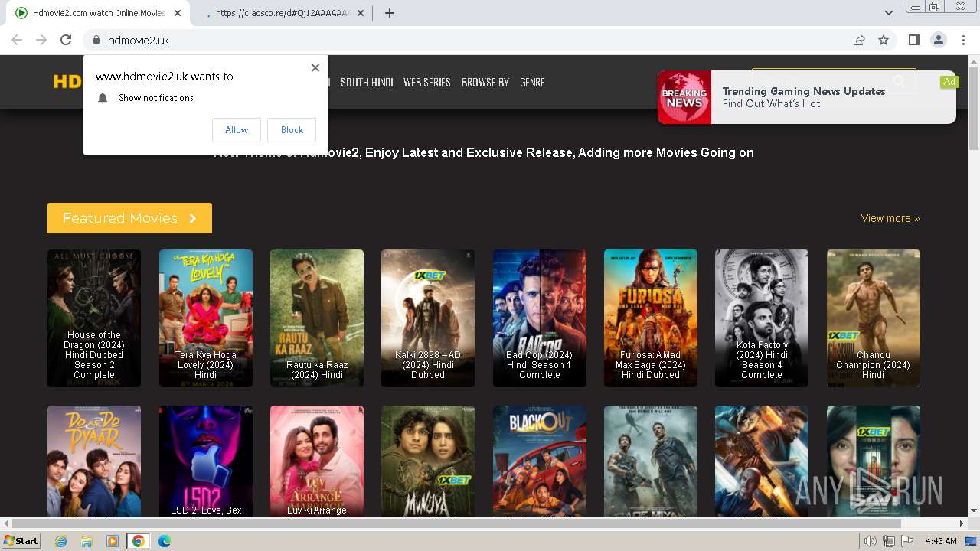
Task: Open a new tab with plus icon
Action: [390, 13]
